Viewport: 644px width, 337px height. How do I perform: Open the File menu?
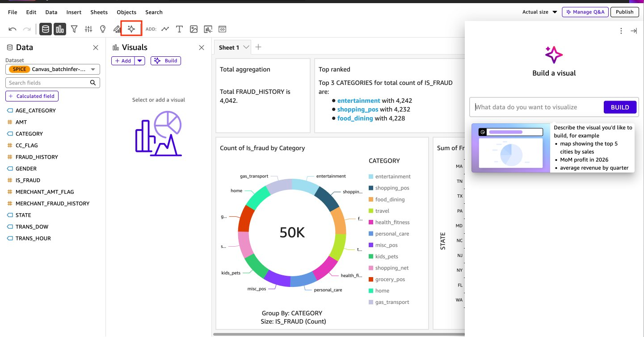tap(13, 12)
